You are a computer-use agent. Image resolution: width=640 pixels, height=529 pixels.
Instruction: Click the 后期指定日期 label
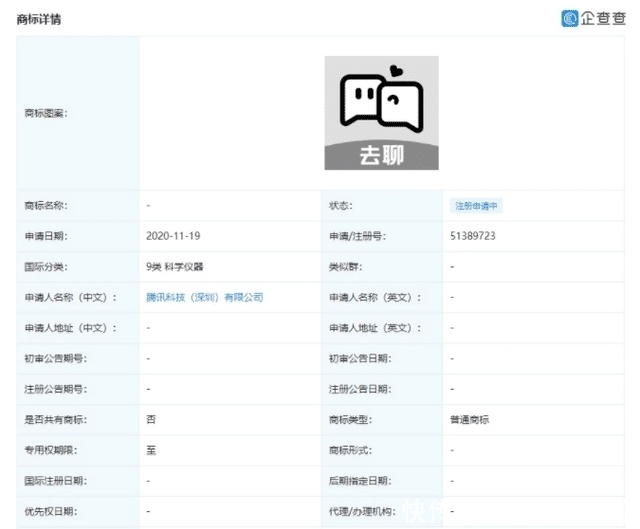360,481
